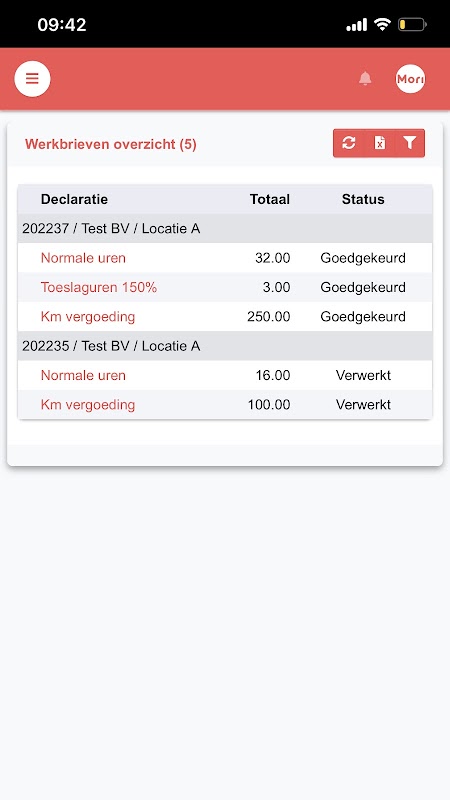Viewport: 450px width, 800px height.
Task: Open the Toeslaguren 150% entry
Action: pos(99,288)
